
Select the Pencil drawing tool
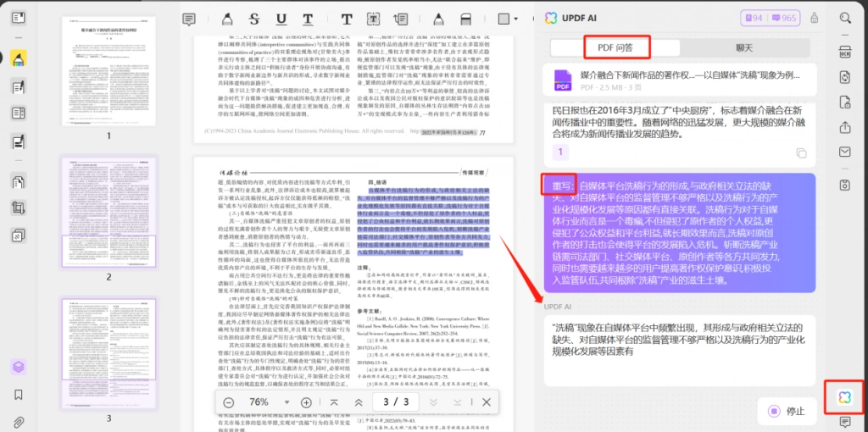tap(438, 19)
